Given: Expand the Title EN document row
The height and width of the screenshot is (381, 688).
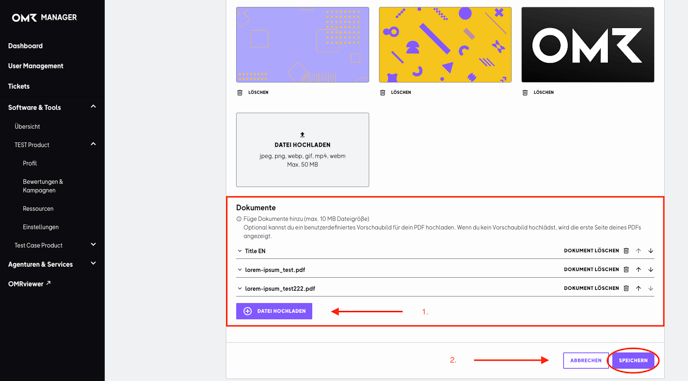Looking at the screenshot, I should 240,251.
